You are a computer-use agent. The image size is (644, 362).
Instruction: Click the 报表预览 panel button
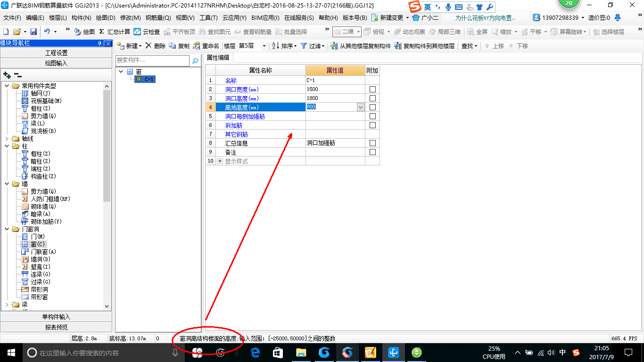[56, 327]
